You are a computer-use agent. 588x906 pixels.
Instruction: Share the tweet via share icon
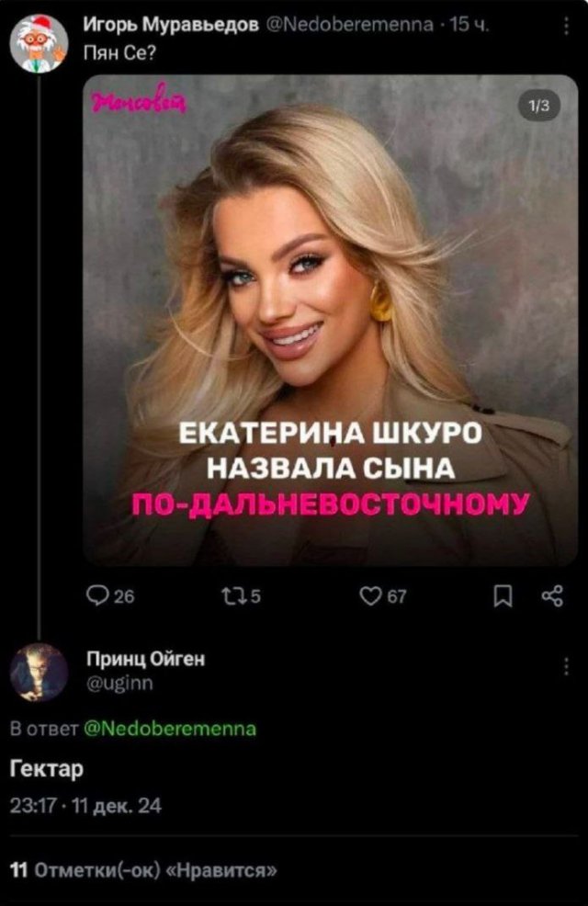[x=553, y=595]
